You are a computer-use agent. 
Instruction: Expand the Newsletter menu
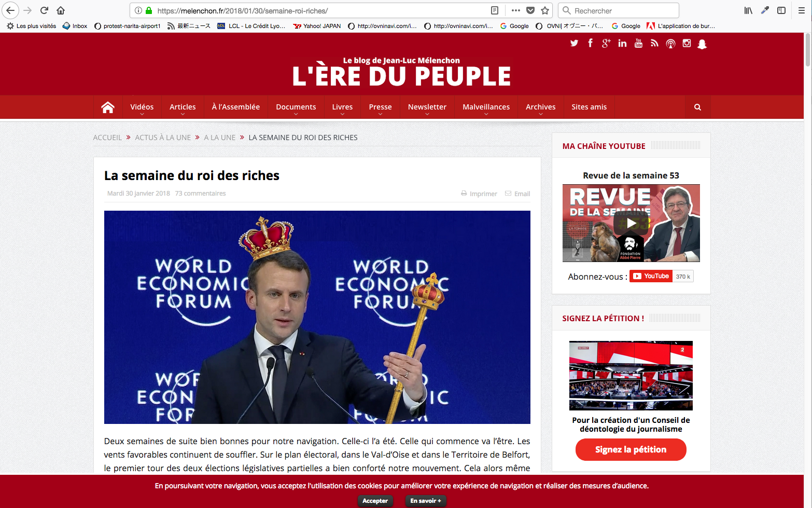tap(427, 107)
